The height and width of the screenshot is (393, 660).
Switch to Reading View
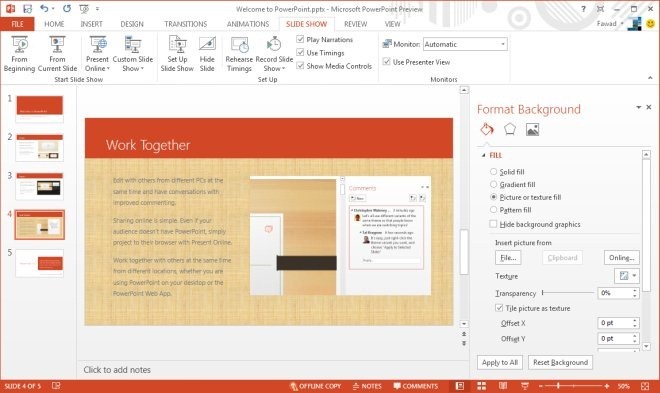click(x=503, y=386)
